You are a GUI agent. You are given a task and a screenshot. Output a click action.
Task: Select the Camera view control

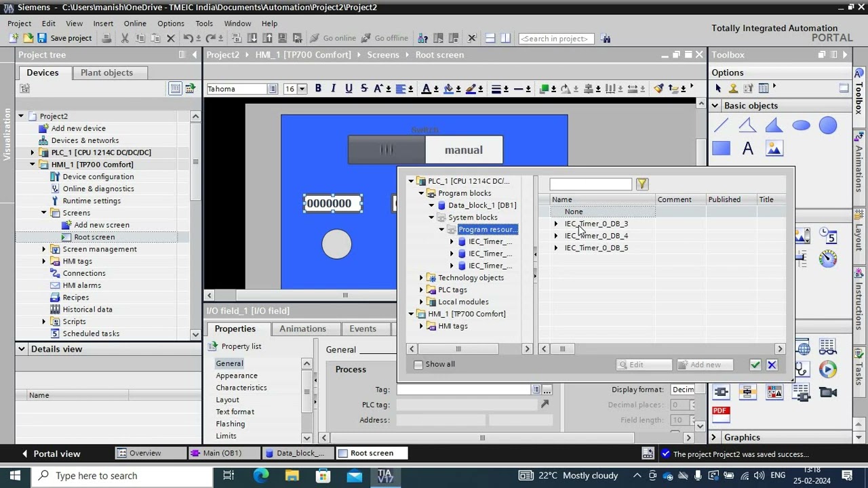827,392
